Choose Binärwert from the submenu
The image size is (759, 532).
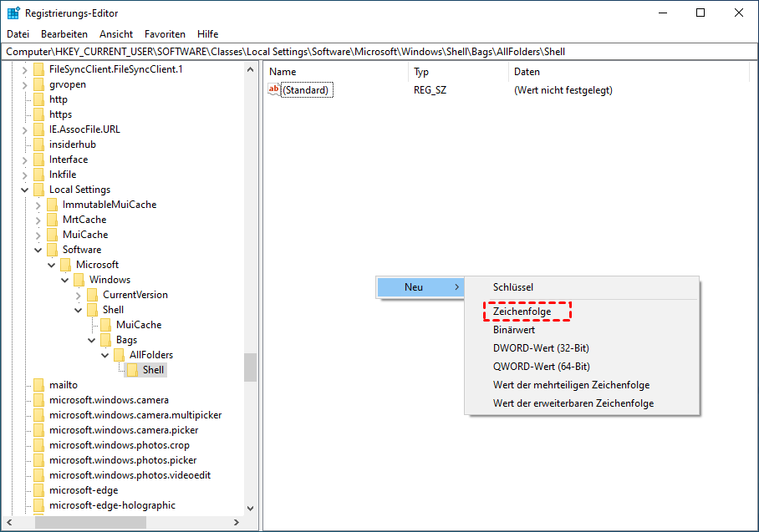tap(581, 330)
